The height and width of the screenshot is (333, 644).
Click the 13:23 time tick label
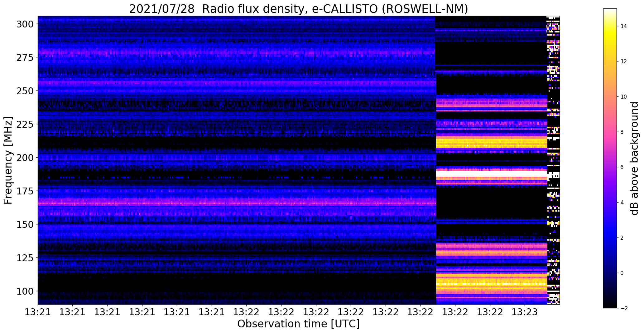(x=525, y=312)
